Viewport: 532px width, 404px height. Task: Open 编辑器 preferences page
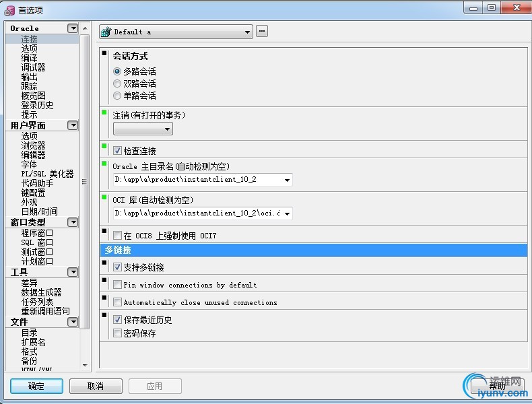click(33, 155)
